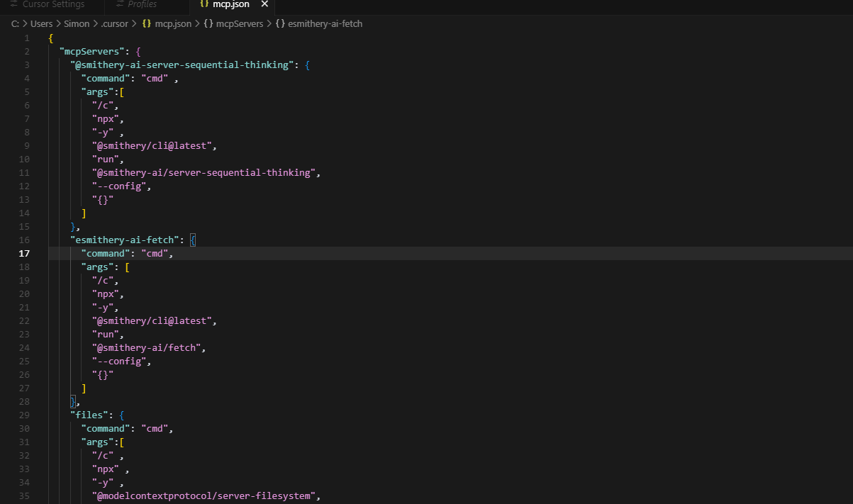
Task: Click the opening brace on line 1
Action: (51, 38)
